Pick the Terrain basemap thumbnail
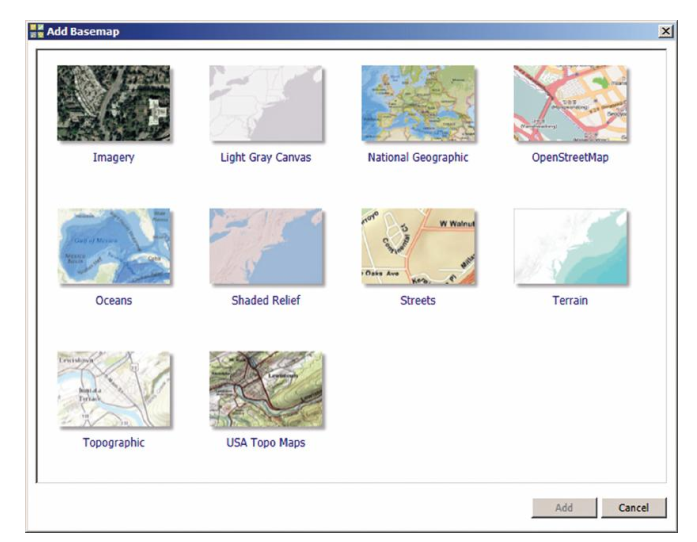 pyautogui.click(x=569, y=246)
